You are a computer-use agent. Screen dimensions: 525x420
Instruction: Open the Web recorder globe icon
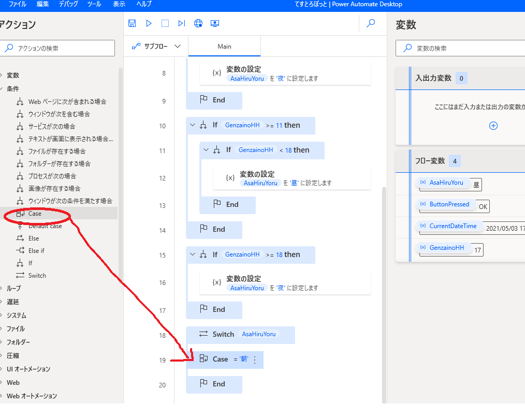point(198,23)
